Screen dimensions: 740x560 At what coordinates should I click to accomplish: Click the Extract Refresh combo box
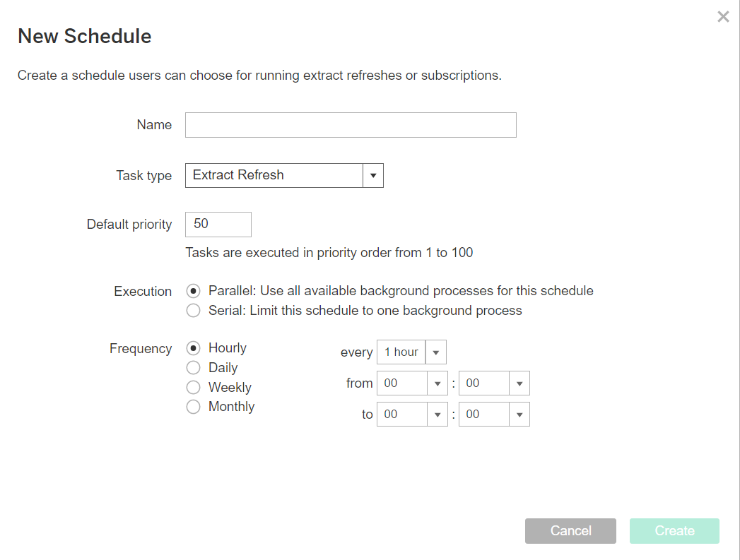[x=274, y=176]
